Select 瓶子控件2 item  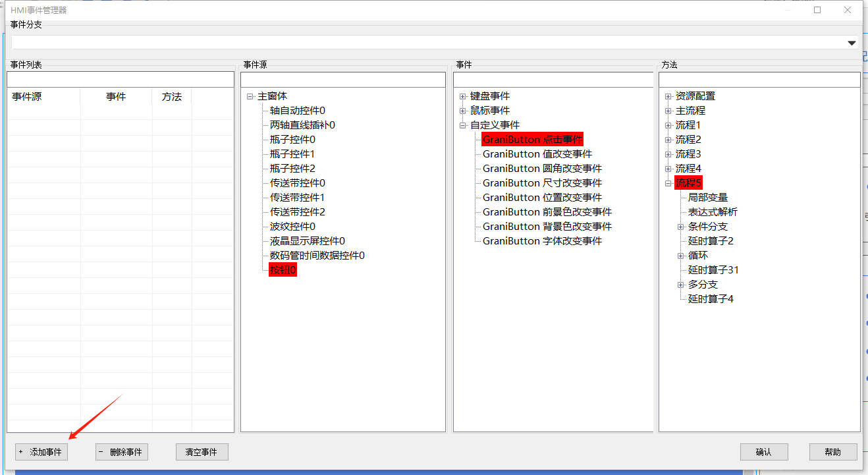point(293,169)
